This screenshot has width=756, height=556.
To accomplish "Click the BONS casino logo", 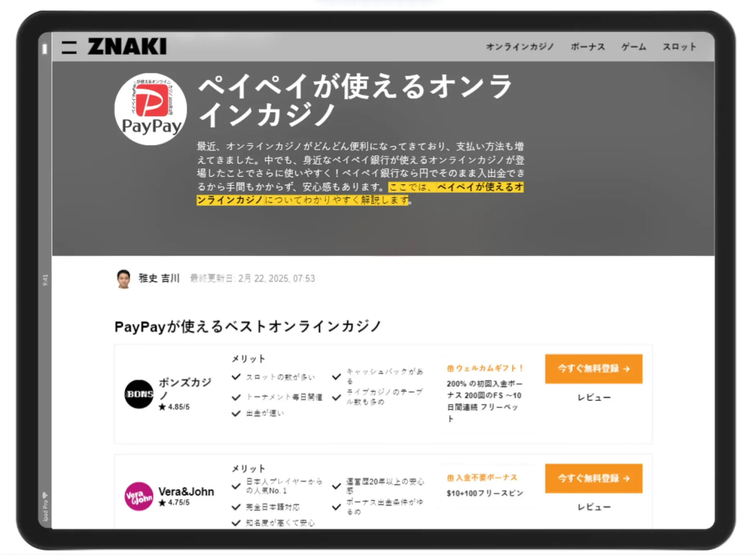I will point(139,394).
